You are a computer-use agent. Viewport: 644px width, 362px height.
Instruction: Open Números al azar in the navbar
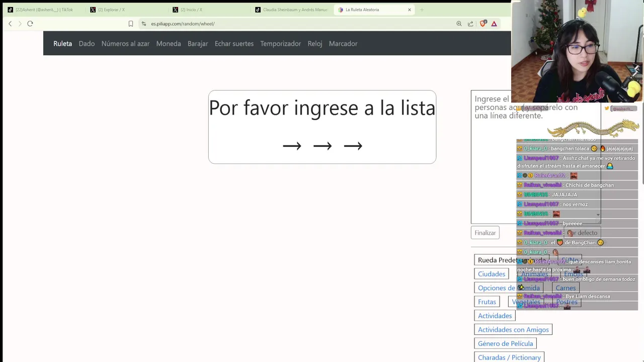pos(125,44)
